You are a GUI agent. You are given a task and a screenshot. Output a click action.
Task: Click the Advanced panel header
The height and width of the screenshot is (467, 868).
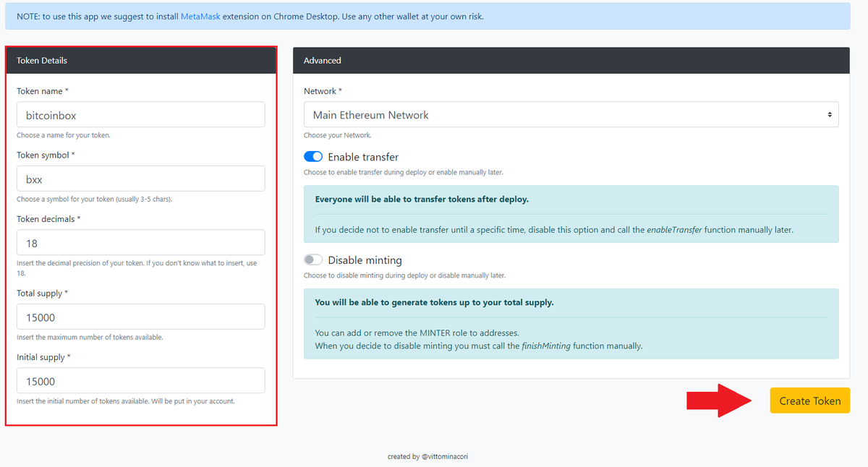(x=571, y=61)
